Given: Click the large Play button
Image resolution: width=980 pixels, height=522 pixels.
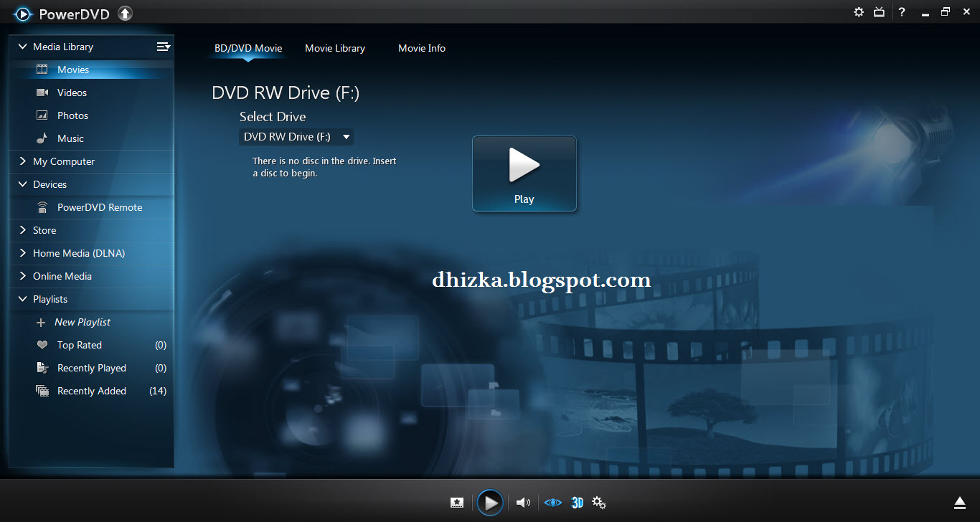Looking at the screenshot, I should pos(524,174).
